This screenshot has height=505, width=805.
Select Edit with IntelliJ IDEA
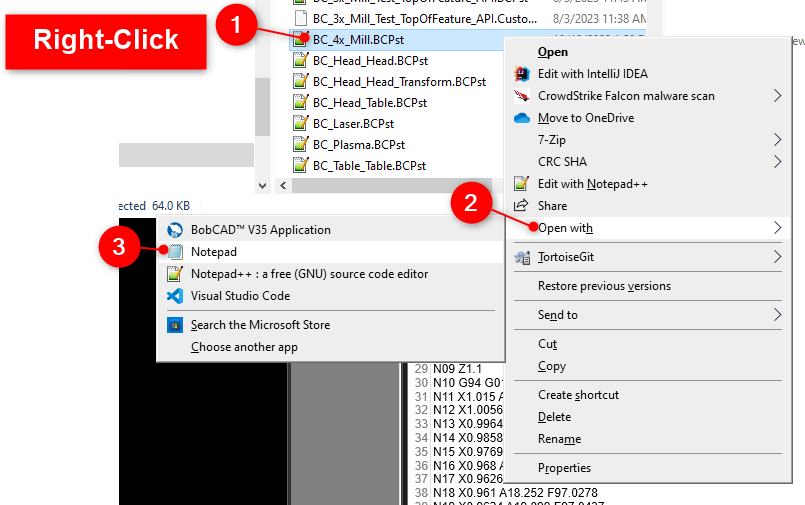pos(592,74)
